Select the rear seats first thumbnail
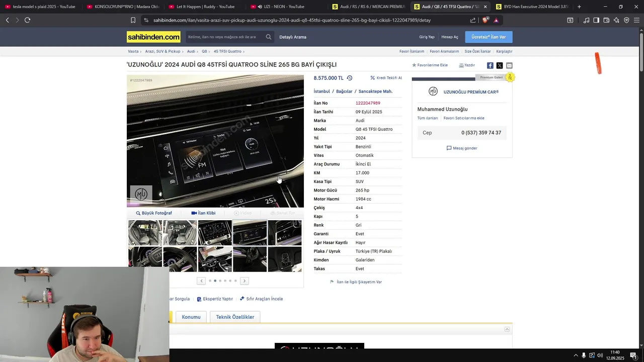Screen dimensions: 644x362 point(145,232)
